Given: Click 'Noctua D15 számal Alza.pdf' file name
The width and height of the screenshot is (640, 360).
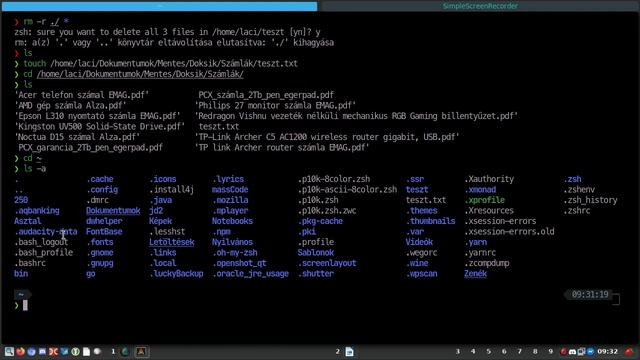Looking at the screenshot, I should (78, 137).
